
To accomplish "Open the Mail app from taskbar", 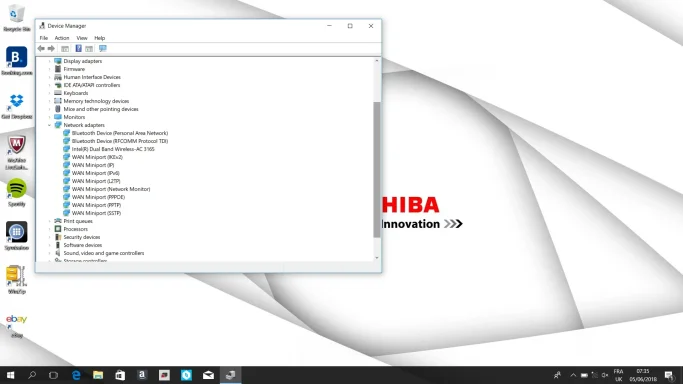I will [x=208, y=375].
